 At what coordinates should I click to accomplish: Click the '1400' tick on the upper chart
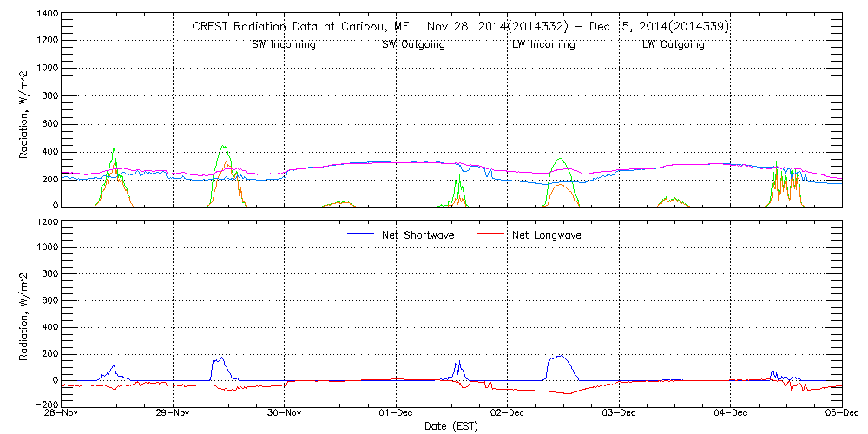[47, 13]
